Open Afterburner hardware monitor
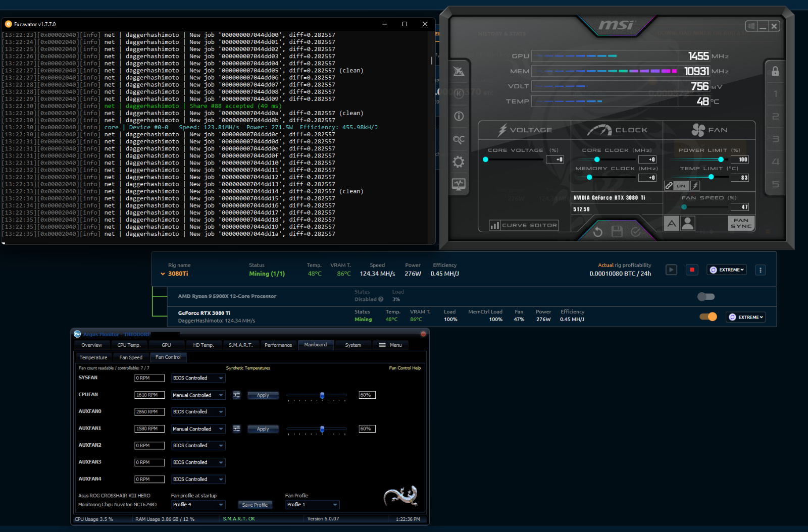The image size is (808, 532). [x=459, y=184]
